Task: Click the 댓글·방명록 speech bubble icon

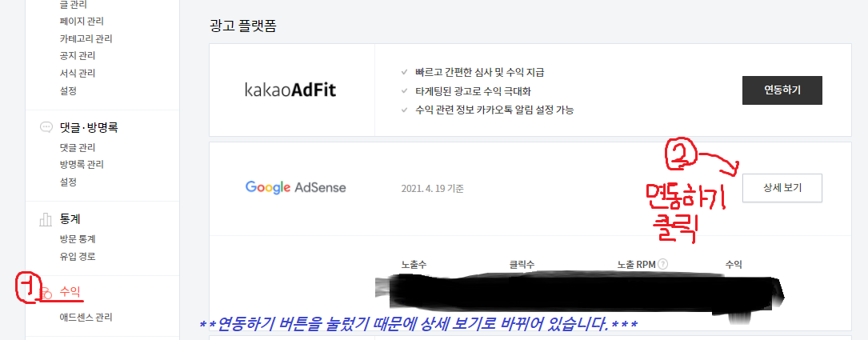Action: point(46,128)
